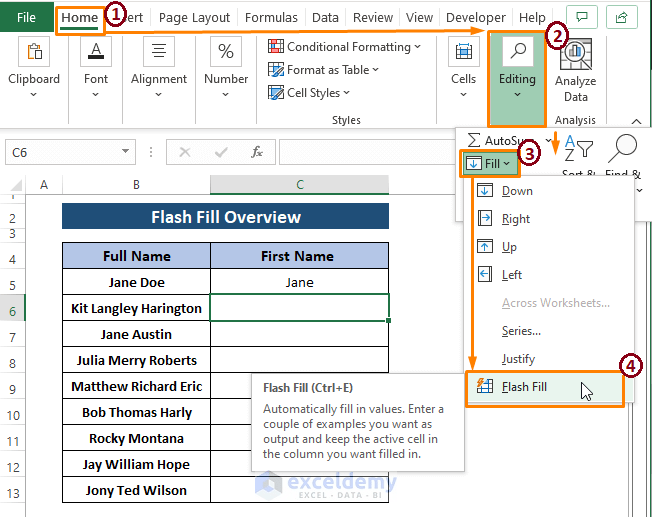Open the Clipboard group icon
The width and height of the screenshot is (652, 517).
[x=34, y=52]
